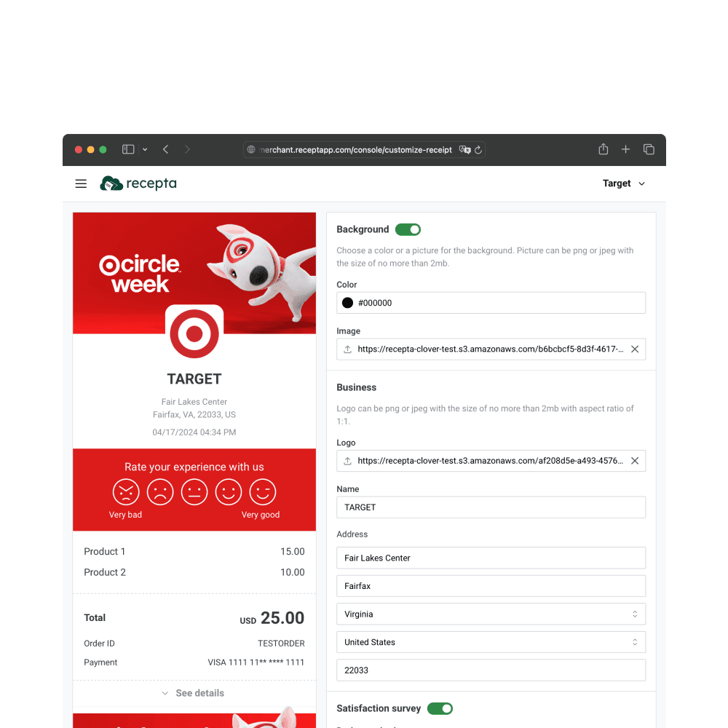Edit the Fairfax city field
The image size is (728, 728).
[x=491, y=586]
